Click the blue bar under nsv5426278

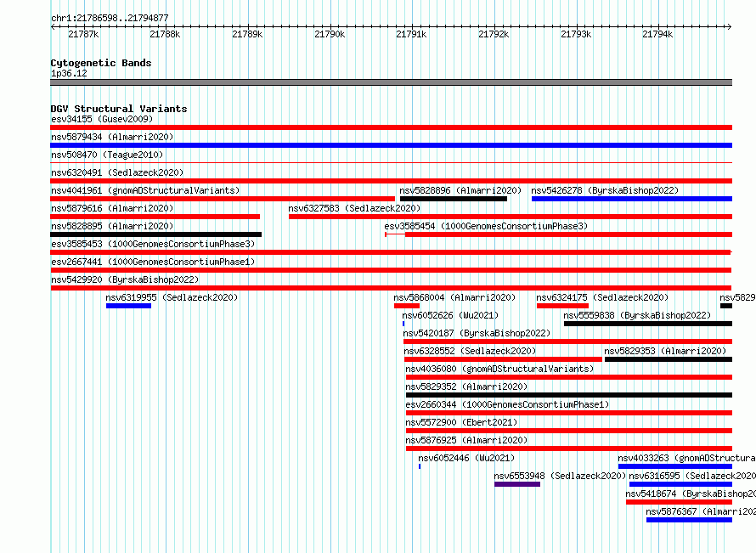(632, 199)
